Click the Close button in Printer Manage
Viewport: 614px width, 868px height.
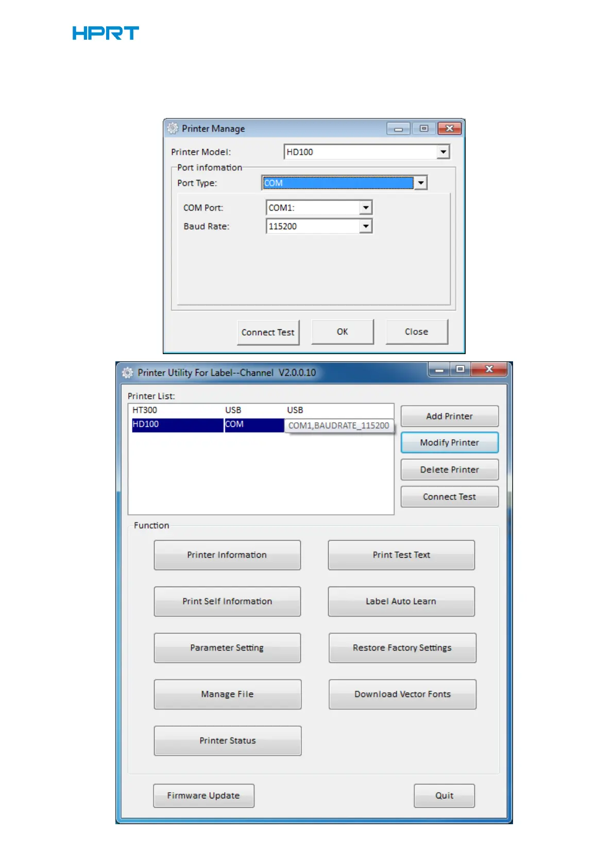(x=417, y=331)
